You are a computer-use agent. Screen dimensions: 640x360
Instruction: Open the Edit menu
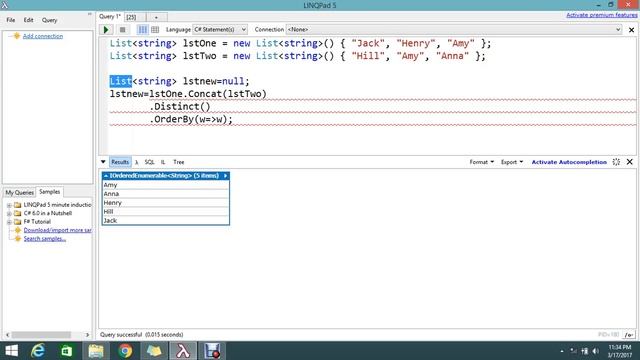pyautogui.click(x=28, y=20)
